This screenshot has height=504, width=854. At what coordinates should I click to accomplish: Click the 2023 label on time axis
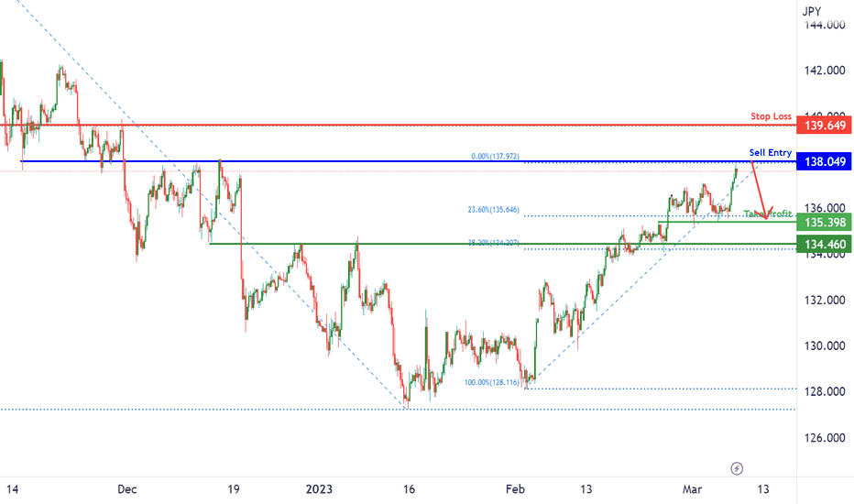click(319, 489)
